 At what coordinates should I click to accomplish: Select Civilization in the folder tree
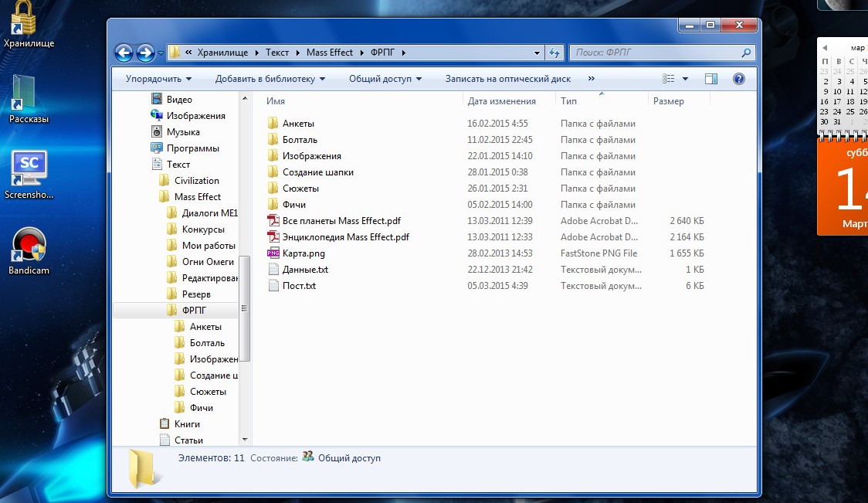coord(196,181)
